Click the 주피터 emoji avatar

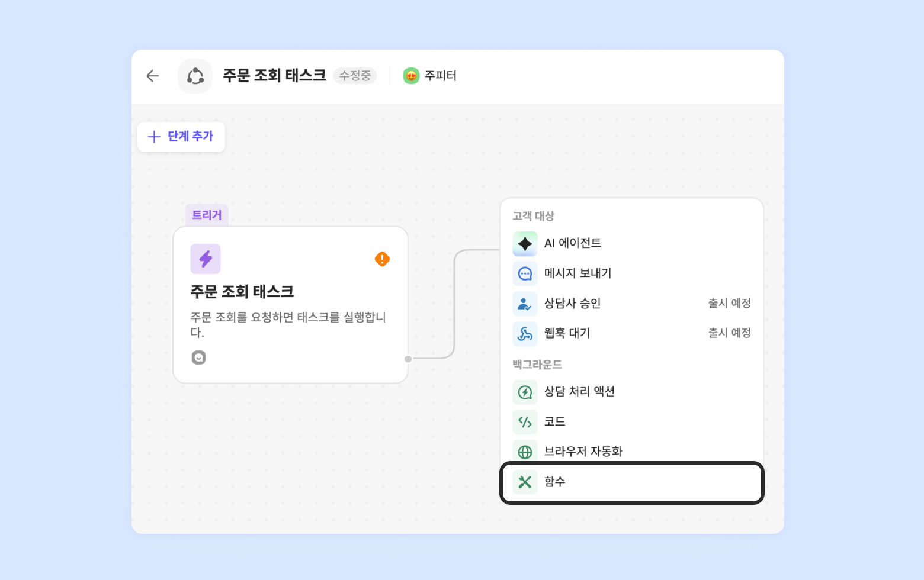(411, 76)
